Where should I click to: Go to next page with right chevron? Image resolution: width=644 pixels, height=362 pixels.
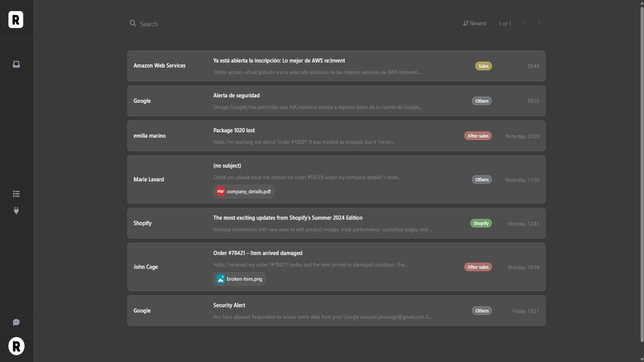538,23
